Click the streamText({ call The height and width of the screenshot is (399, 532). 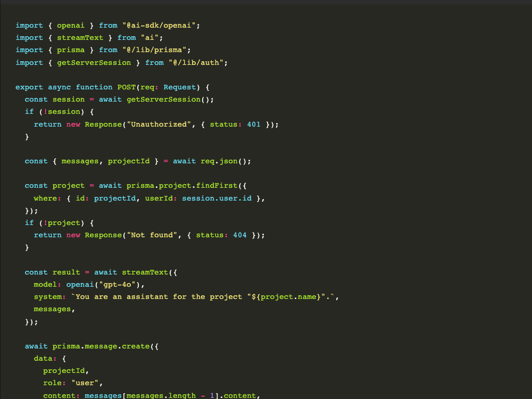[x=149, y=272]
